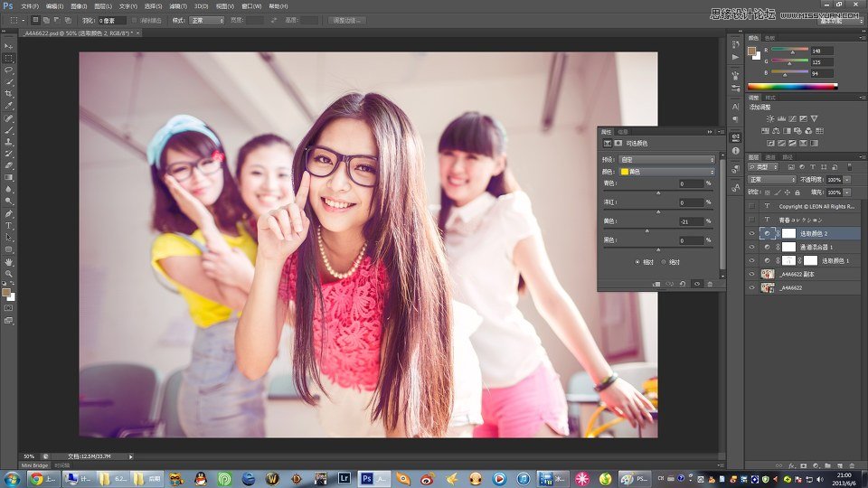Image resolution: width=868 pixels, height=488 pixels.
Task: Open the layer fill slider arrow
Action: pyautogui.click(x=847, y=192)
